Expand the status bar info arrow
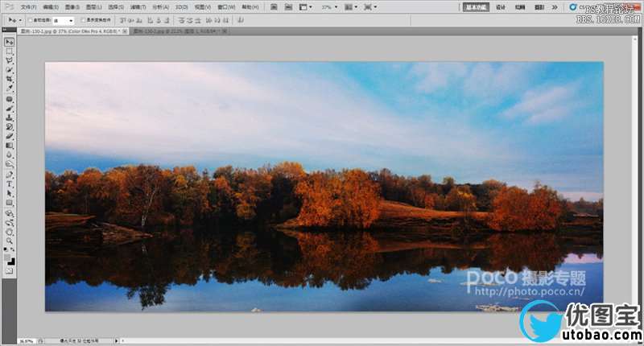This screenshot has height=346, width=644. tap(116, 340)
